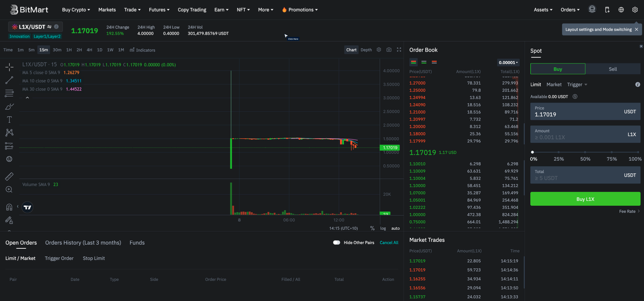Select the brush drawing tool

[9, 106]
